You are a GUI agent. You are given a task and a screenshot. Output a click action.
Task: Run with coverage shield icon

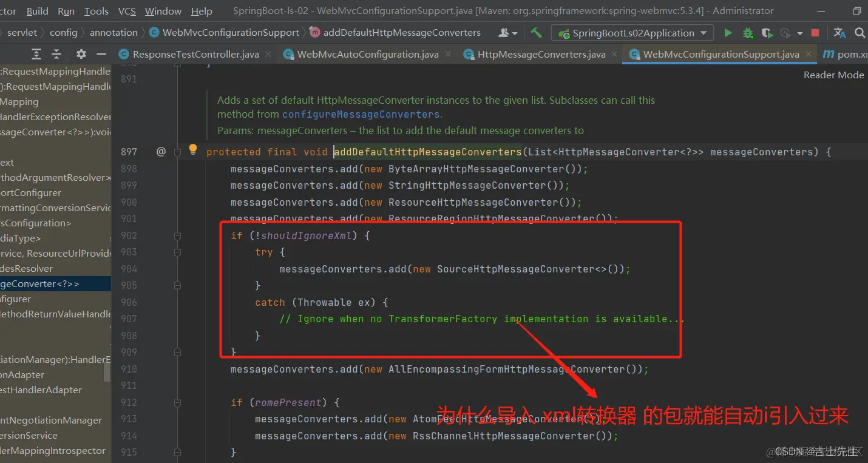[767, 33]
